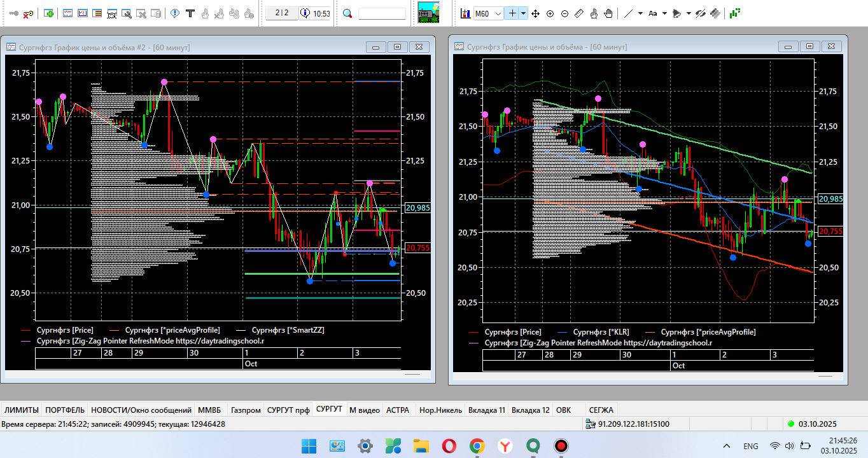This screenshot has height=458, width=868.
Task: Click the zoom out magnifier icon
Action: coord(564,13)
